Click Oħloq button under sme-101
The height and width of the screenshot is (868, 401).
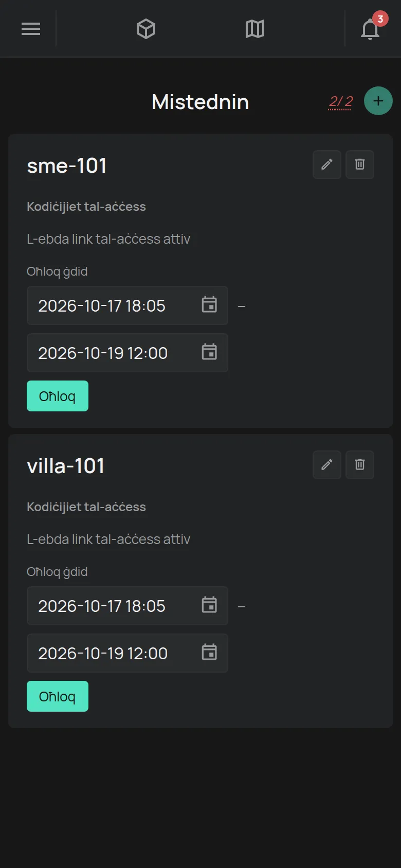point(58,396)
